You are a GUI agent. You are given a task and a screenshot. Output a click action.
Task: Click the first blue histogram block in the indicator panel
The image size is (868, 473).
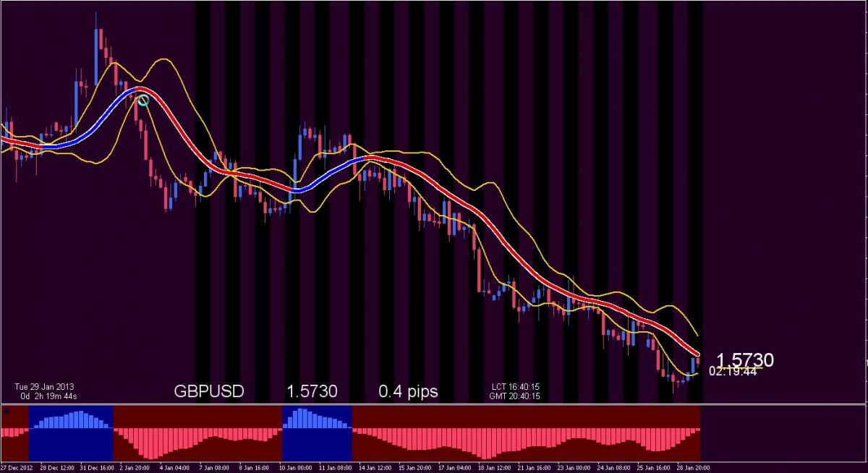click(x=71, y=432)
